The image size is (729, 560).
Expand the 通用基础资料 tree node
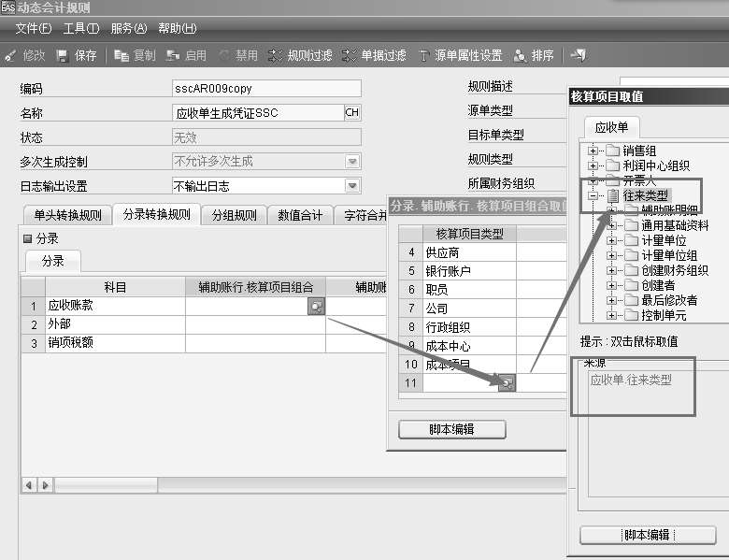click(x=611, y=225)
